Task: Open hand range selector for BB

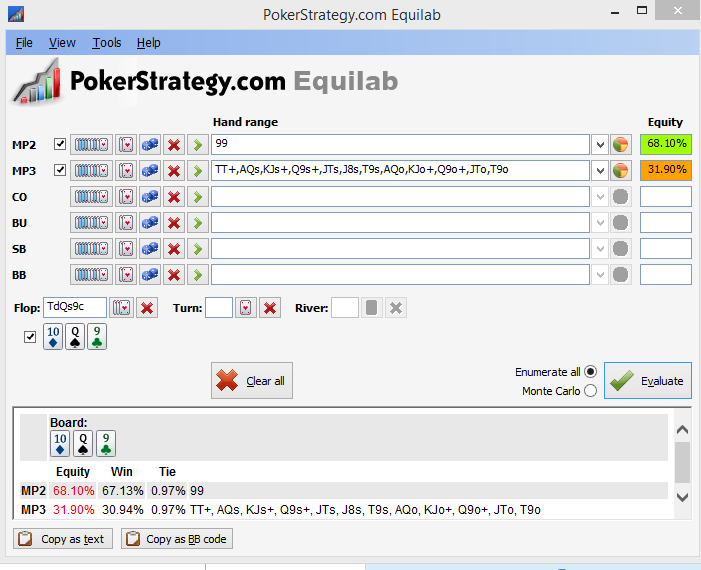Action: tap(91, 274)
